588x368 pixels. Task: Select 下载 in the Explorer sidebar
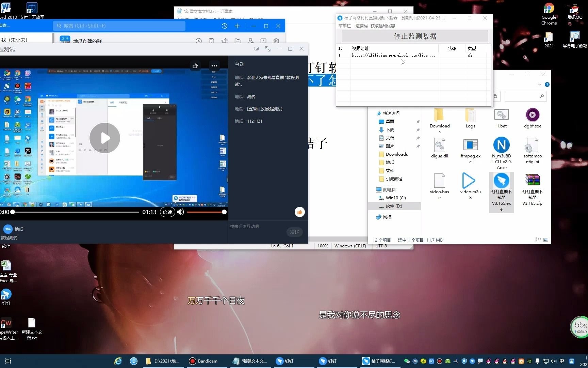tap(390, 129)
